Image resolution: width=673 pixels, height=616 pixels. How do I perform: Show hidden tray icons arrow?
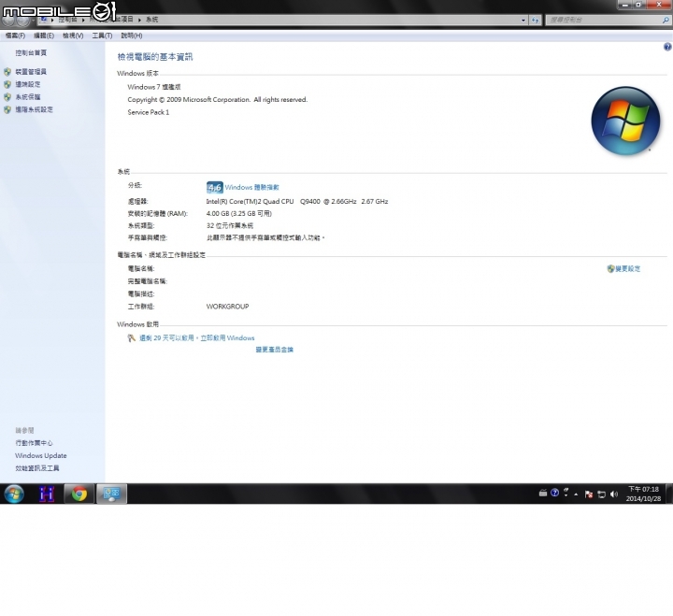point(576,494)
